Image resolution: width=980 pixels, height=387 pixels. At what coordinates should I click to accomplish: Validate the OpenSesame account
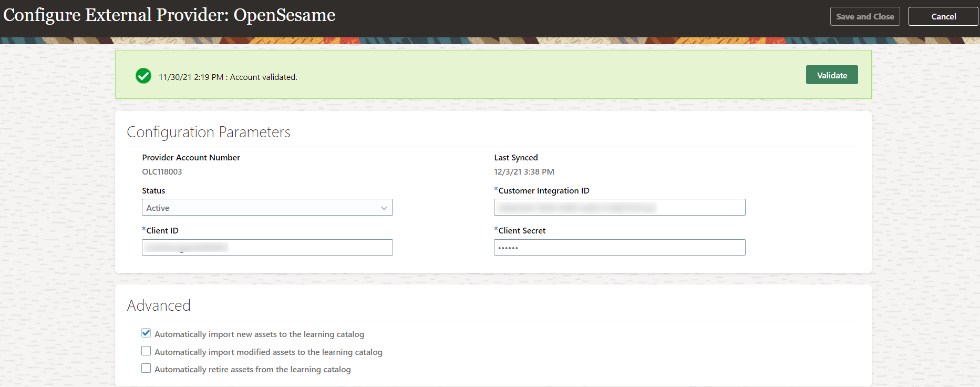click(x=832, y=75)
